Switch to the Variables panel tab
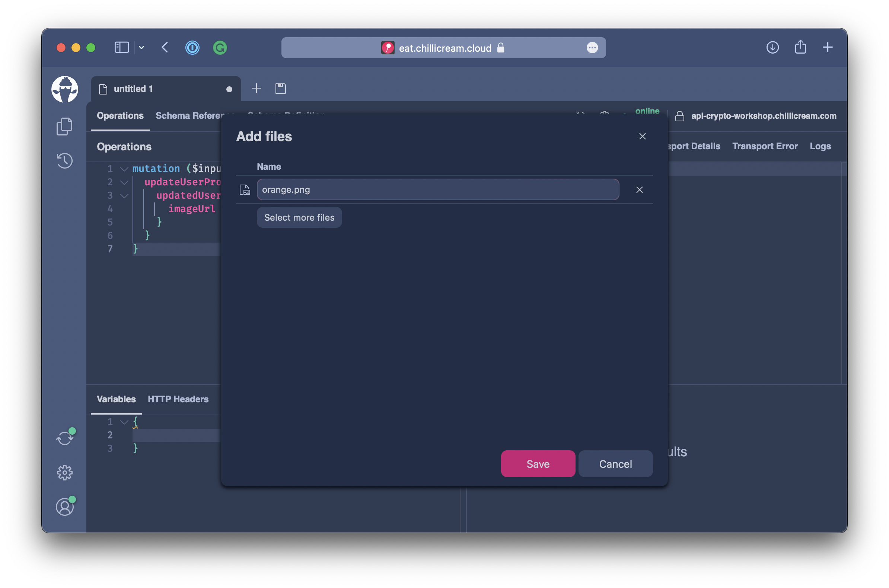 click(x=115, y=399)
